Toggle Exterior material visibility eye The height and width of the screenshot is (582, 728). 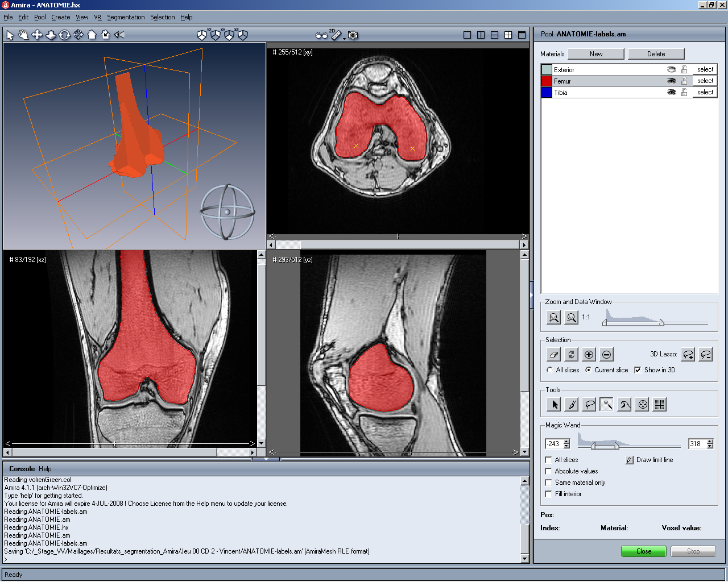pos(671,70)
